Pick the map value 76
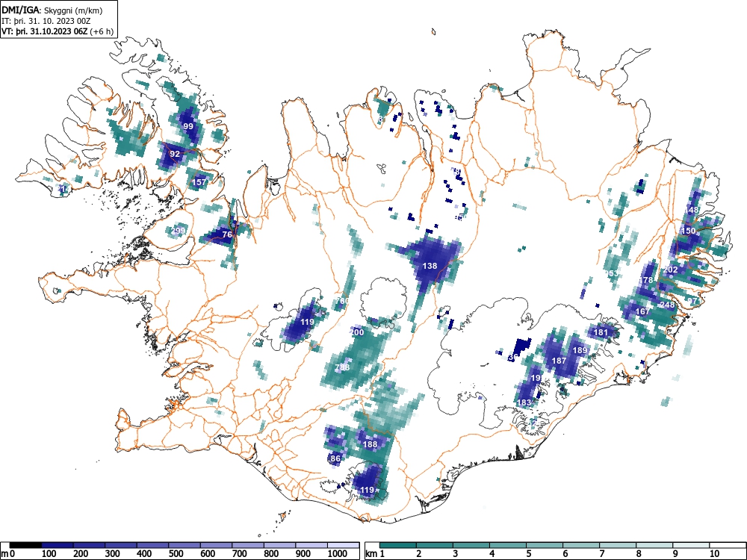The width and height of the screenshot is (747, 560). click(x=227, y=234)
